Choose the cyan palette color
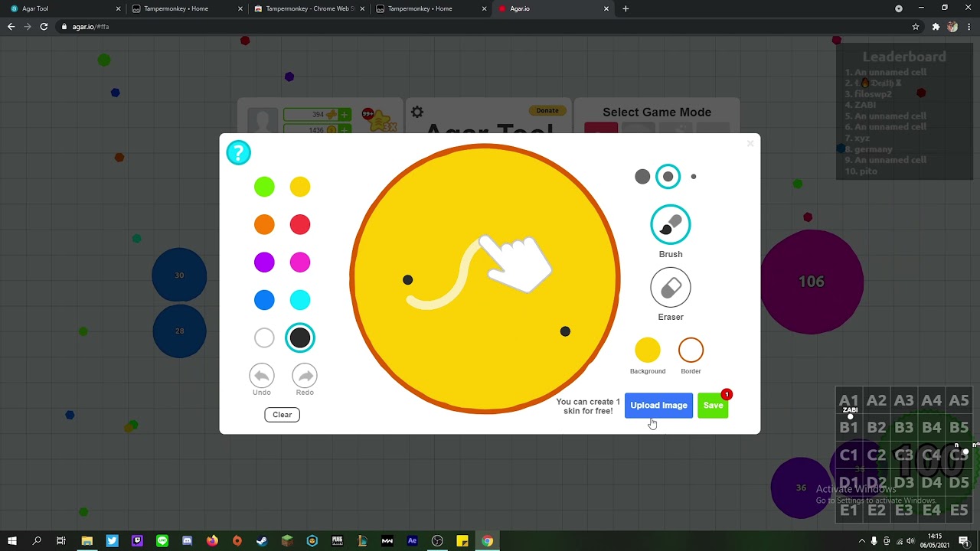The height and width of the screenshot is (551, 980). (300, 300)
